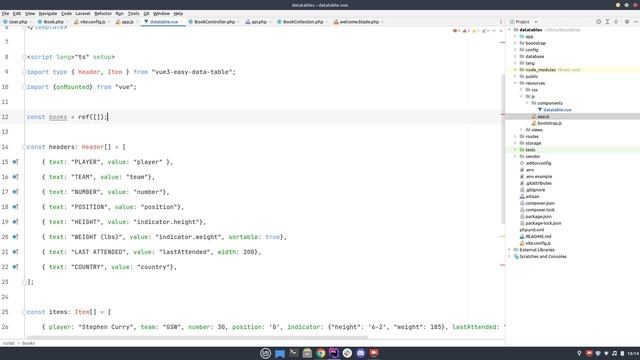Fold the headers array at line 14
The height and width of the screenshot is (360, 640).
click(24, 147)
